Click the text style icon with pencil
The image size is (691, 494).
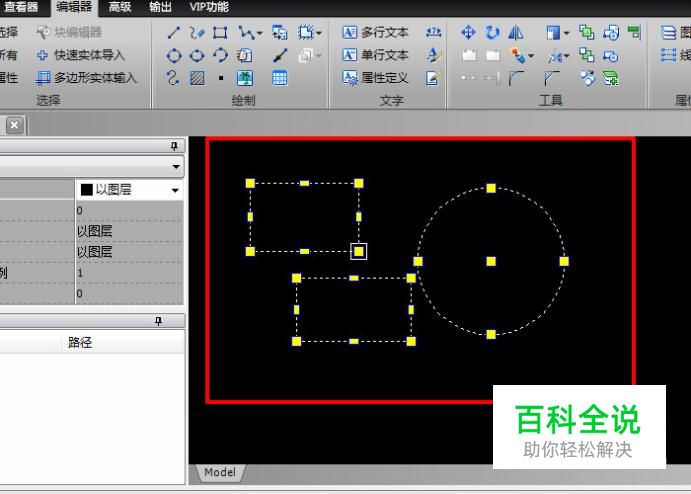[434, 55]
